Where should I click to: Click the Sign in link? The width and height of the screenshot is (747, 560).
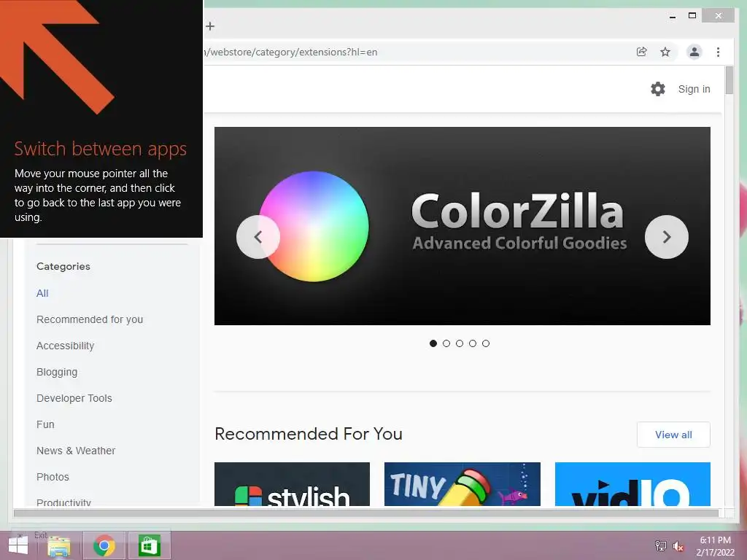694,89
